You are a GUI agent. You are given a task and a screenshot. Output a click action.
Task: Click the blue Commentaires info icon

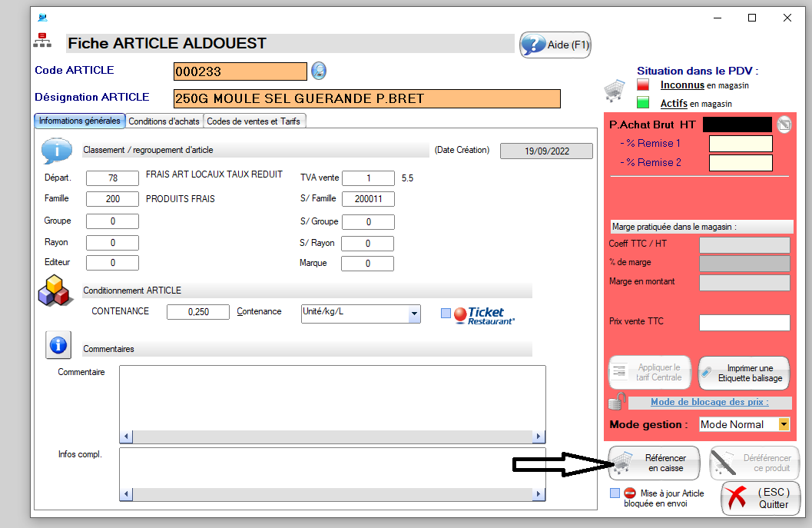tap(58, 344)
